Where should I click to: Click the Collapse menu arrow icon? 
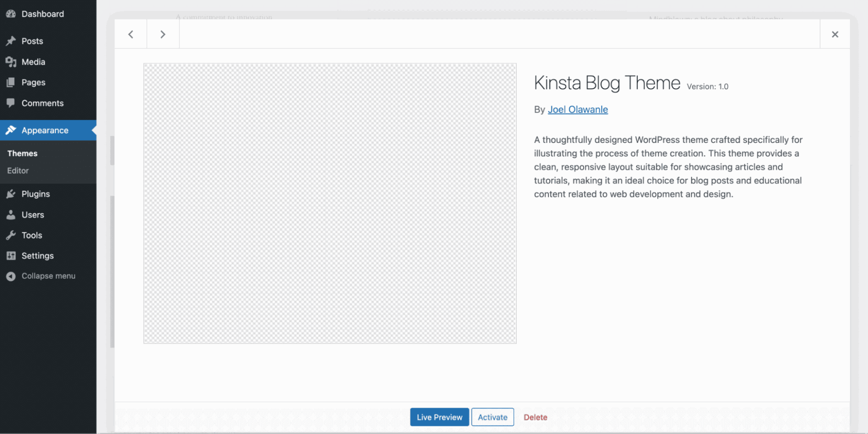pos(11,276)
